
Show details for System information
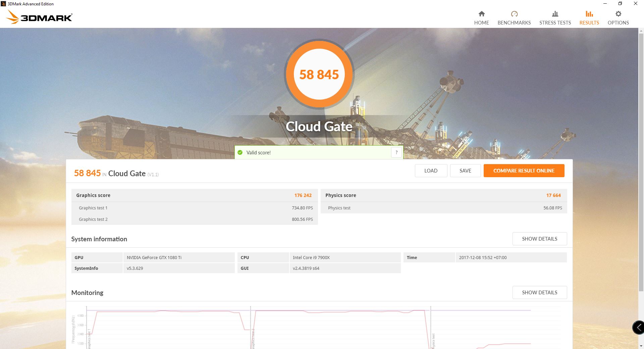click(539, 239)
